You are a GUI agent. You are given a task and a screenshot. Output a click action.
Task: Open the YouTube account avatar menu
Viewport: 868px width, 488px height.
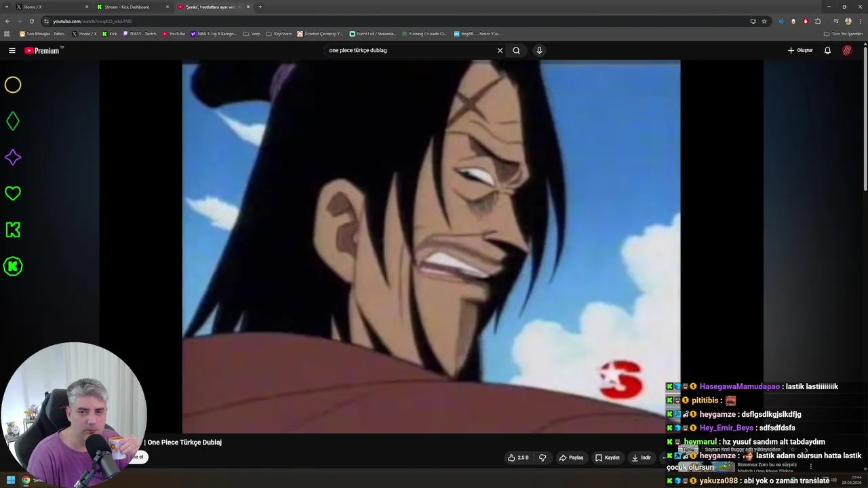(x=847, y=50)
